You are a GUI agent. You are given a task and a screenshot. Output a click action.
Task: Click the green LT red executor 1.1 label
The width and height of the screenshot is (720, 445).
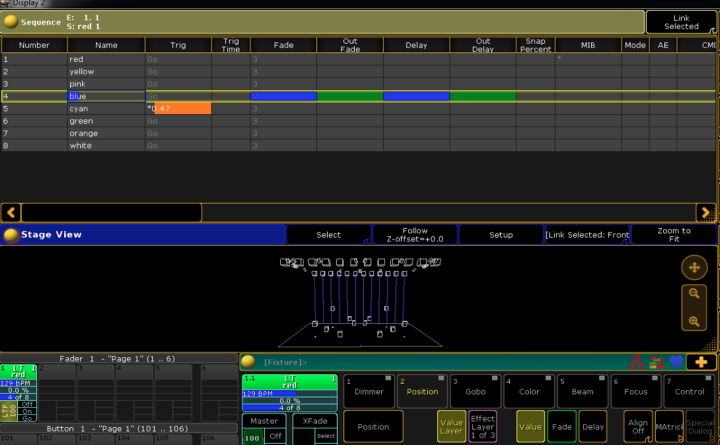click(289, 382)
